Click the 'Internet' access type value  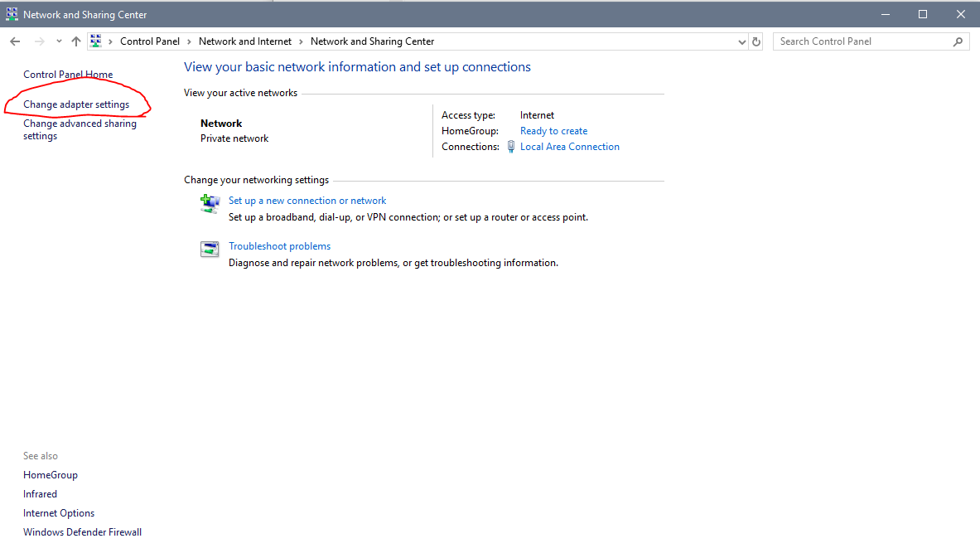point(537,115)
